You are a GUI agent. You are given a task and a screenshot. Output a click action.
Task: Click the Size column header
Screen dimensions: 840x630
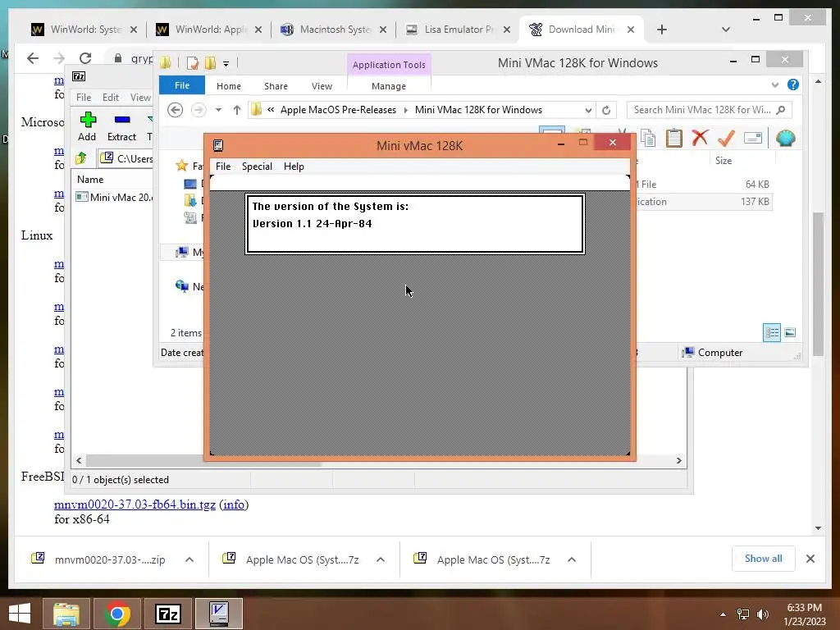(724, 161)
